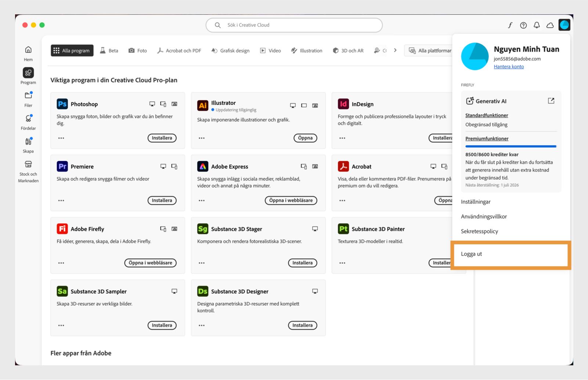Click the large profile picture in account panel

pos(475,56)
